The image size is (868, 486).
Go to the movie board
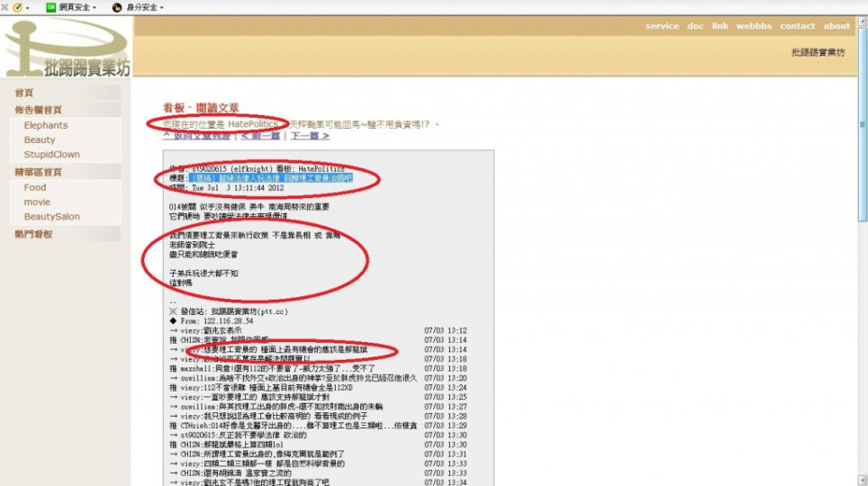pyautogui.click(x=37, y=202)
